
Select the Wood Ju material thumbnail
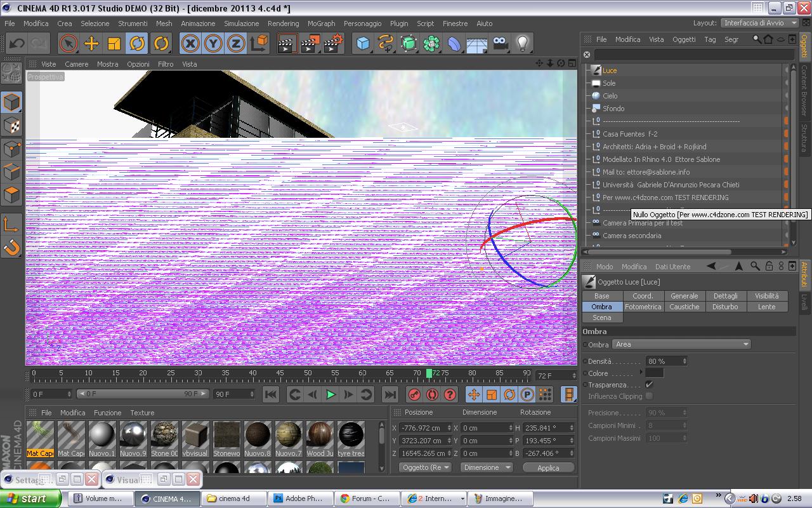(320, 439)
